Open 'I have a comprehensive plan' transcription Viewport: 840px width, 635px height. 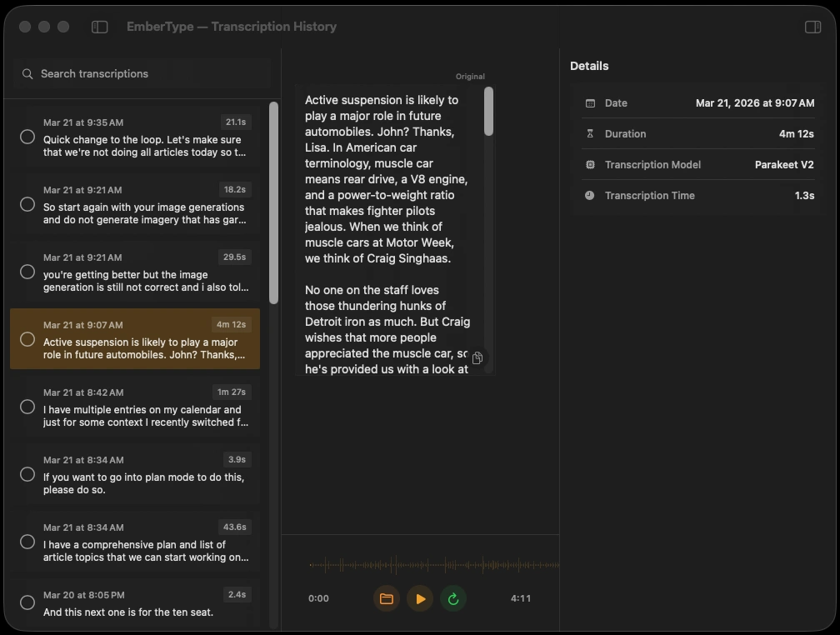[x=135, y=542]
